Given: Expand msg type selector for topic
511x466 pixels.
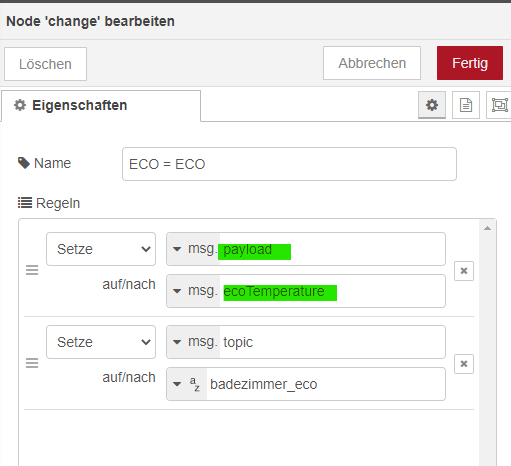Looking at the screenshot, I should [x=193, y=342].
